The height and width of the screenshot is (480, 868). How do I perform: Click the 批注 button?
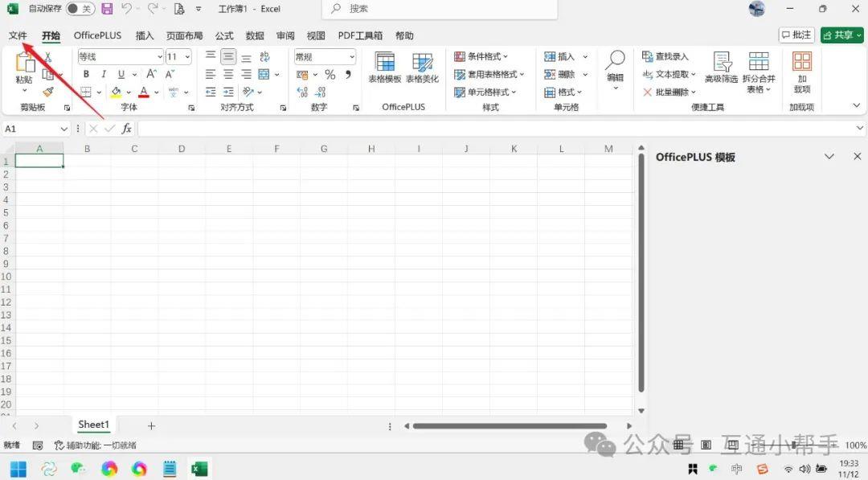(796, 35)
